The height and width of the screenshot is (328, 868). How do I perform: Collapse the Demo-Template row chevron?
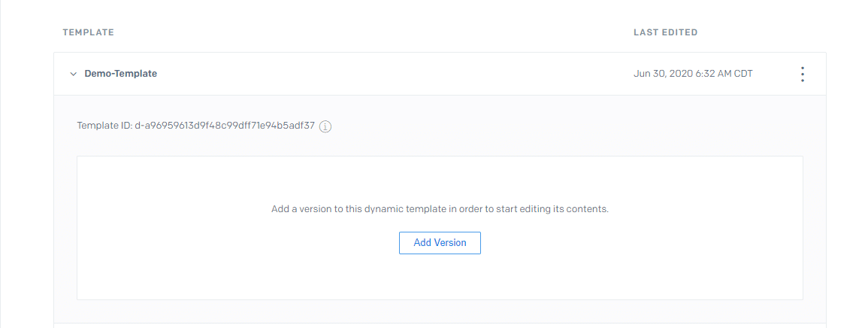pos(73,74)
